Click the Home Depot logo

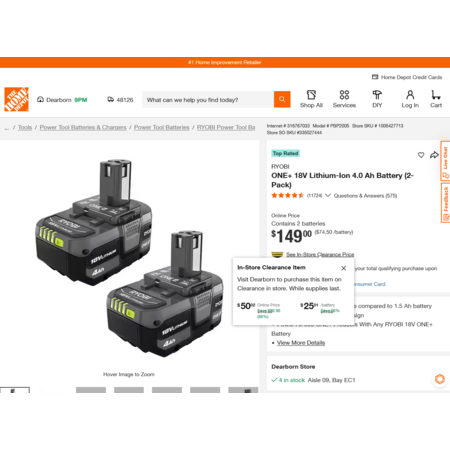[16, 99]
